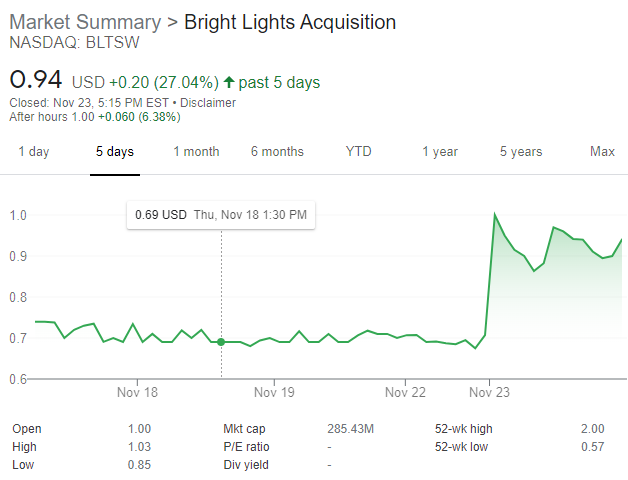The image size is (628, 480).
Task: Click the High value 1.03
Action: 139,447
